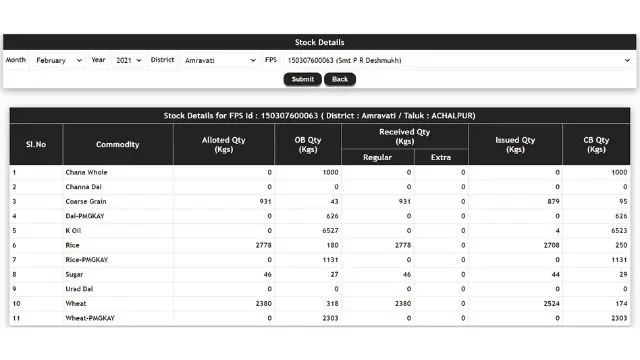Open the Year dropdown showing 2021

point(128,60)
